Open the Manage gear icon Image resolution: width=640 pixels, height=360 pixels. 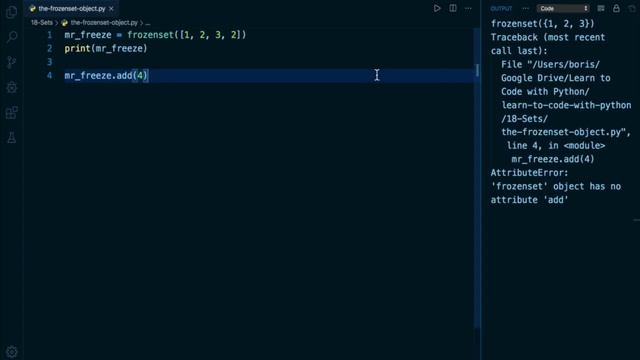pos(11,351)
